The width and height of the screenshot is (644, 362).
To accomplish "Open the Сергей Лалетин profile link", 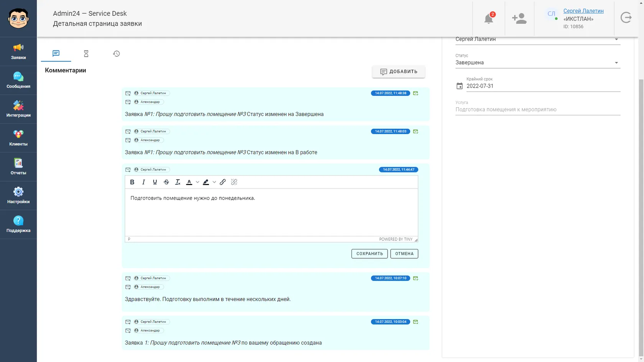I will click(583, 11).
